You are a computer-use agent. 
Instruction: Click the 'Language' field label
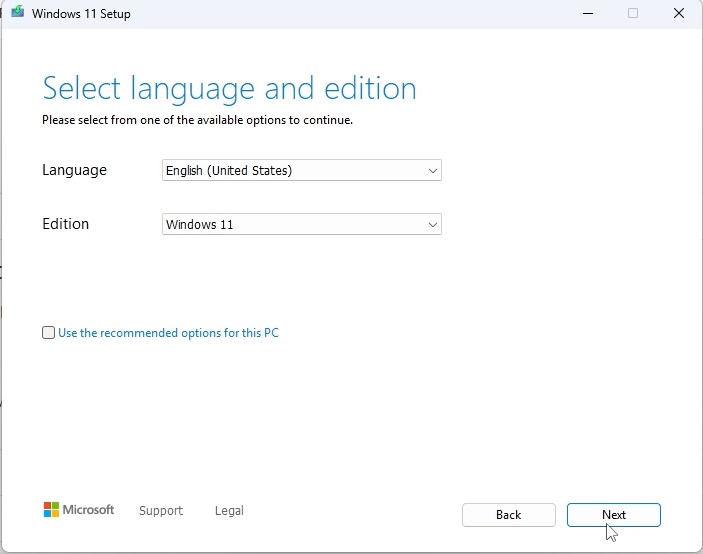[x=74, y=170]
